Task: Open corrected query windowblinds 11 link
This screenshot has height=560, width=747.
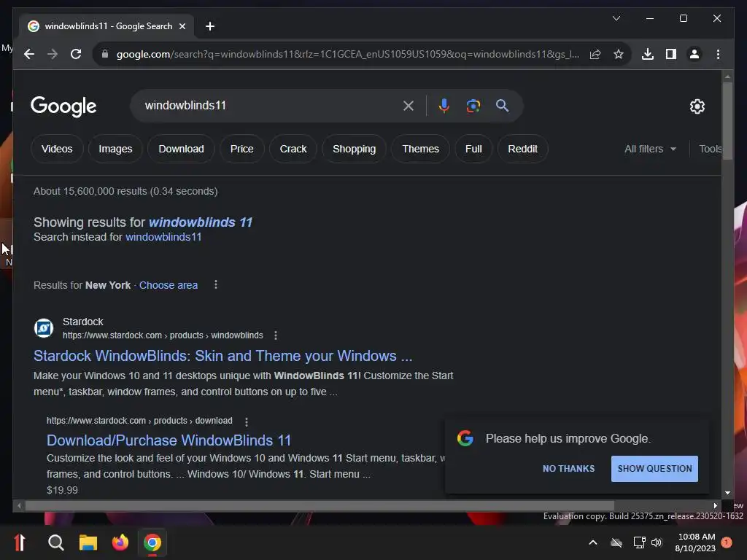Action: [201, 222]
